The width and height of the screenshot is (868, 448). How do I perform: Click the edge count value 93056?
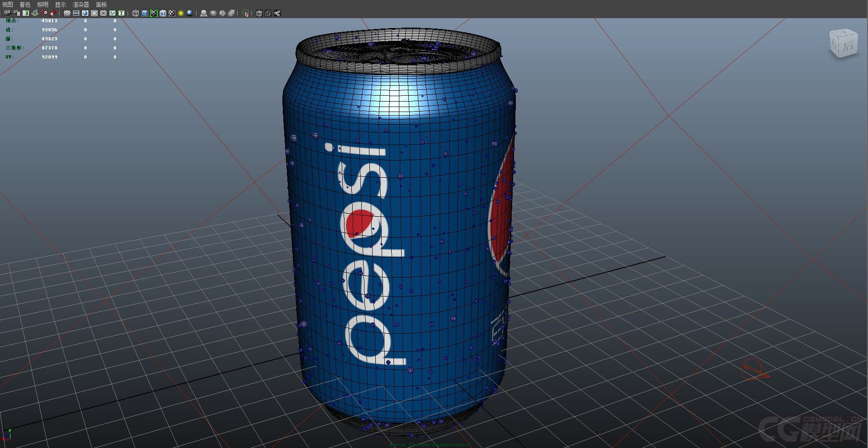pyautogui.click(x=49, y=30)
